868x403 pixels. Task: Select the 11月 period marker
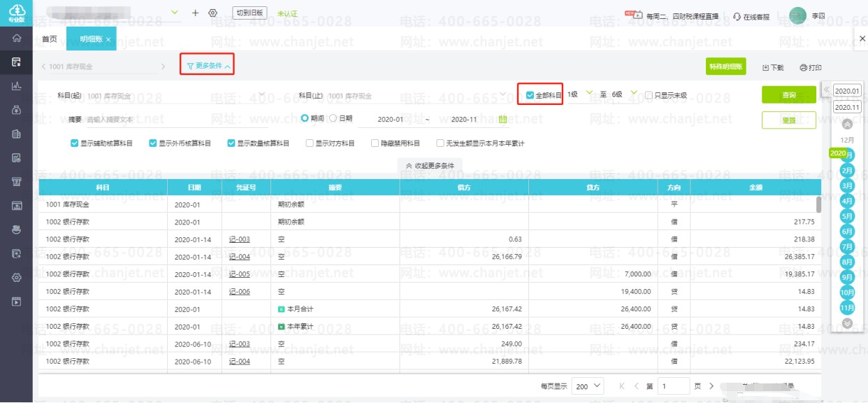[847, 307]
